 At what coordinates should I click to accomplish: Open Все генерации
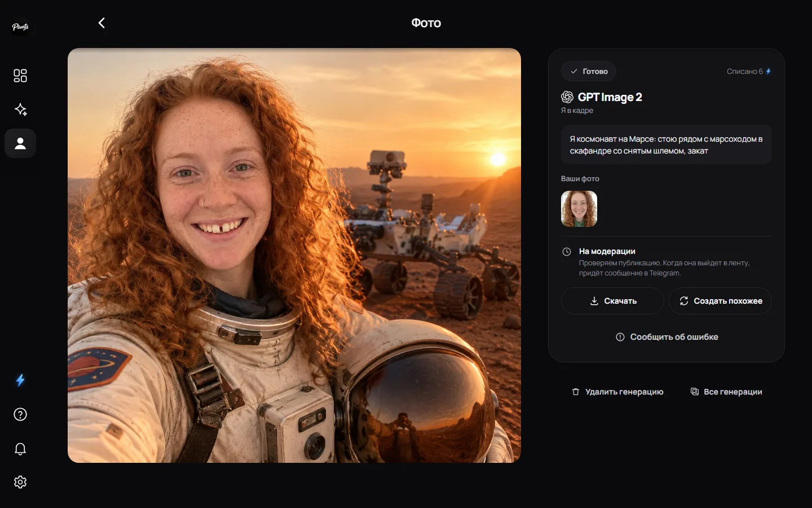(x=726, y=392)
